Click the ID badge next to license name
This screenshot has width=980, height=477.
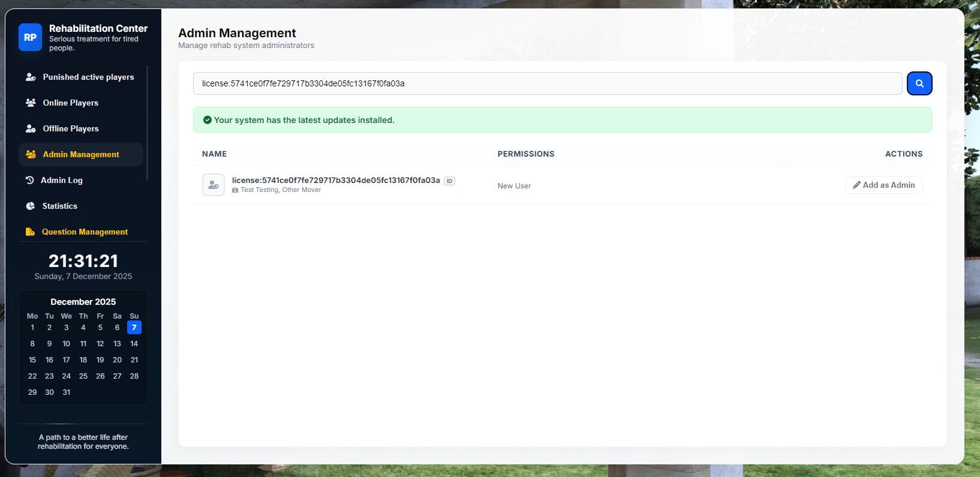449,181
